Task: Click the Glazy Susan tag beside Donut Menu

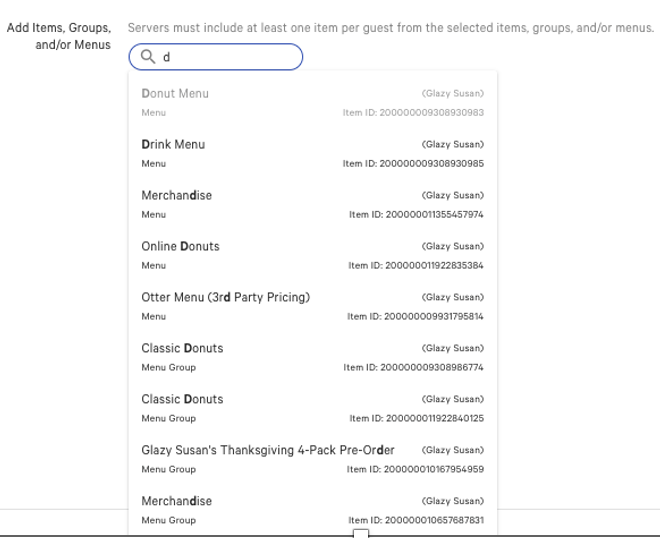Action: pyautogui.click(x=453, y=94)
